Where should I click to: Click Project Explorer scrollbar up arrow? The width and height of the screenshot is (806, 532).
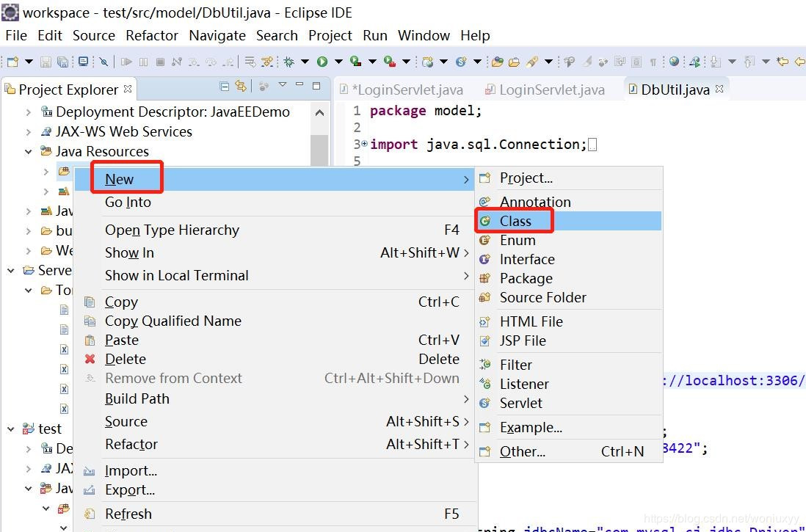point(319,112)
